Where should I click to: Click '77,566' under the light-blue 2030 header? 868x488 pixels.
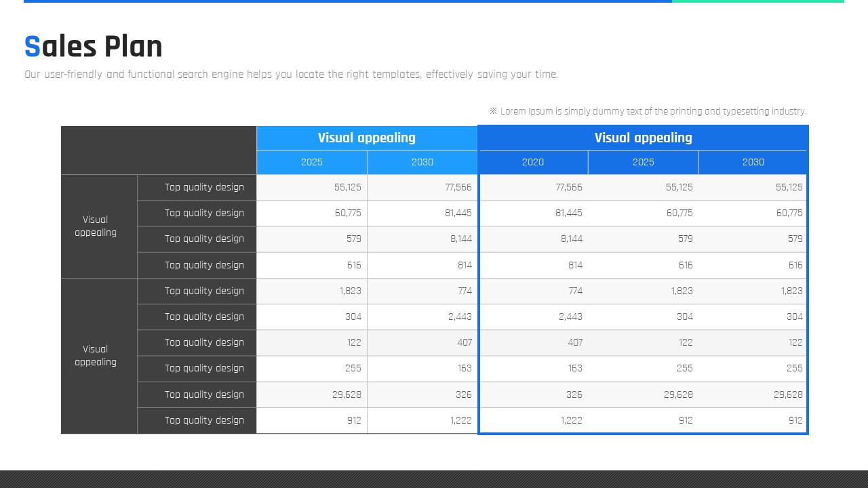point(458,187)
